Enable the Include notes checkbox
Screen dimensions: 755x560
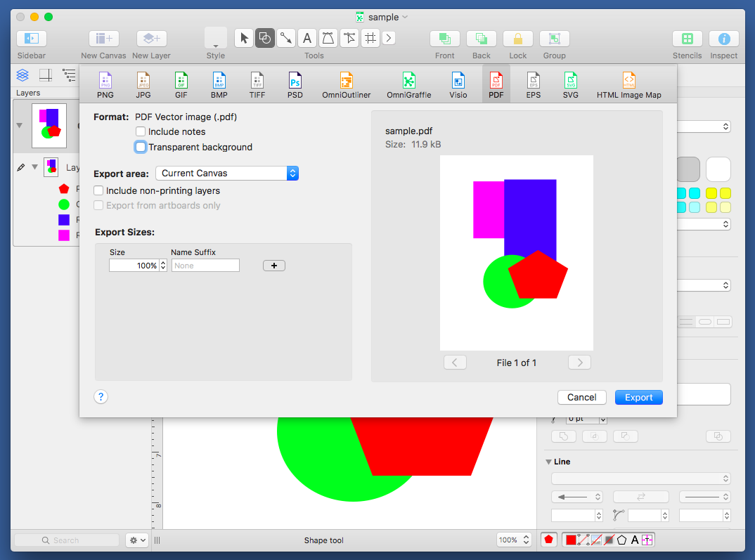point(141,132)
